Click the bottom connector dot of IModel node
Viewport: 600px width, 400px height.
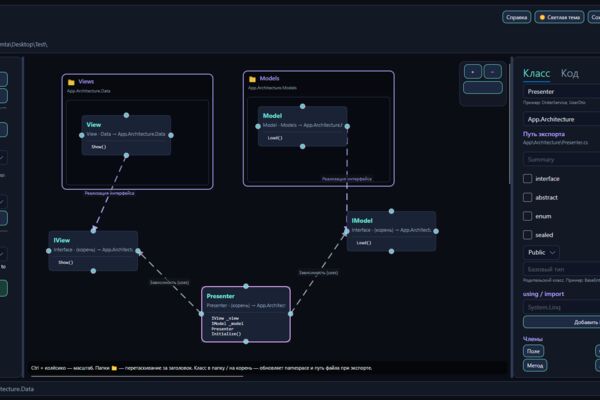(391, 251)
